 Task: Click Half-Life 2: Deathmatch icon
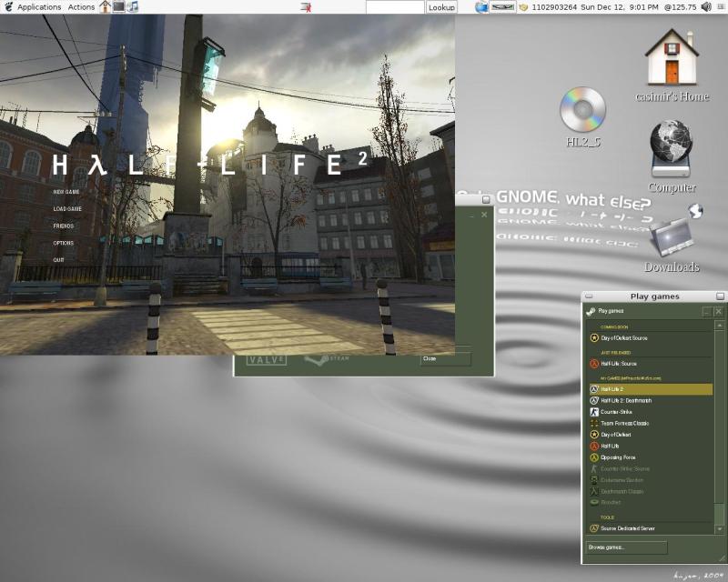pyautogui.click(x=594, y=400)
